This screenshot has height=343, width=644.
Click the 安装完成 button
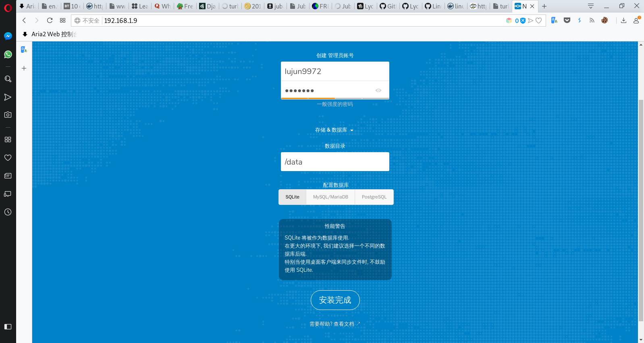coord(335,300)
